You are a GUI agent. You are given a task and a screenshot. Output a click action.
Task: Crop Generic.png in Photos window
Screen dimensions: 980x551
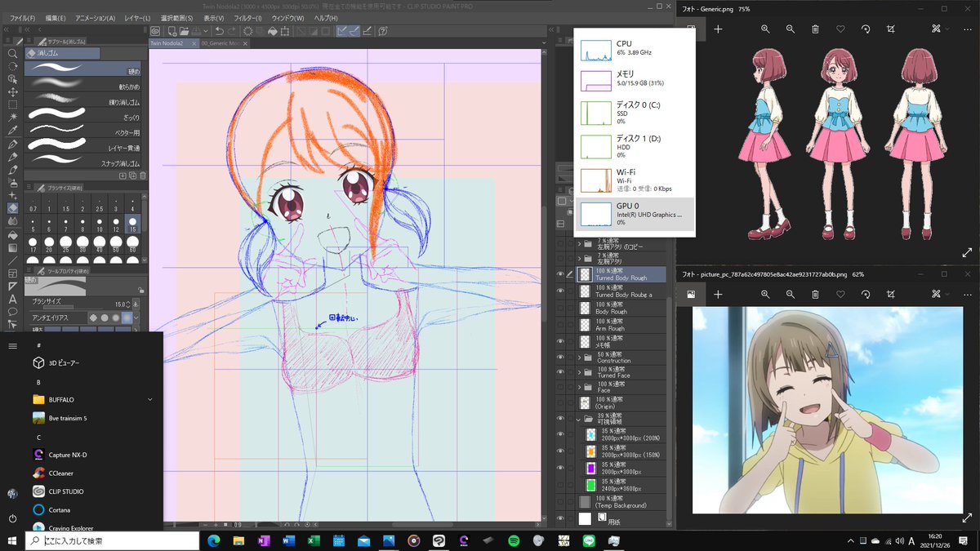(891, 29)
